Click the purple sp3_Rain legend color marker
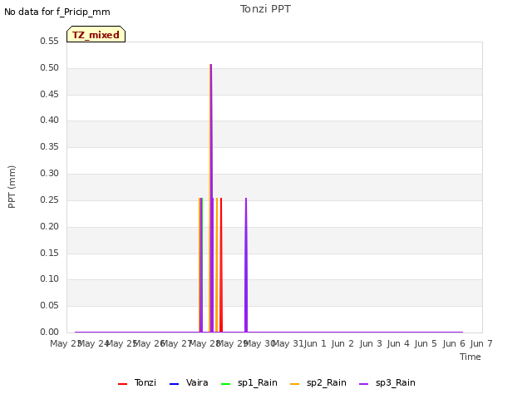Screen dimensions: 532x399 pyautogui.click(x=364, y=384)
